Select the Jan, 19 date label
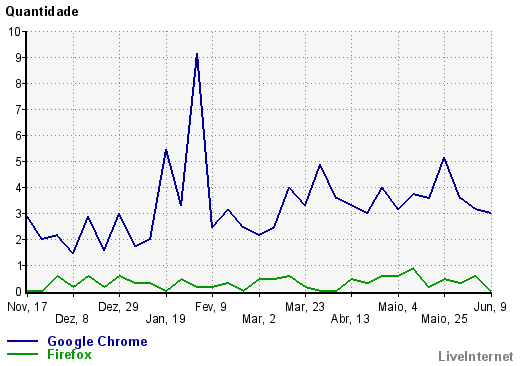The height and width of the screenshot is (366, 520). (166, 319)
